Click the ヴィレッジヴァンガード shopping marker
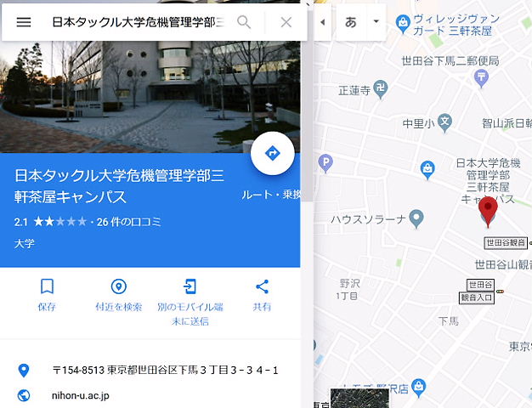 (403, 24)
